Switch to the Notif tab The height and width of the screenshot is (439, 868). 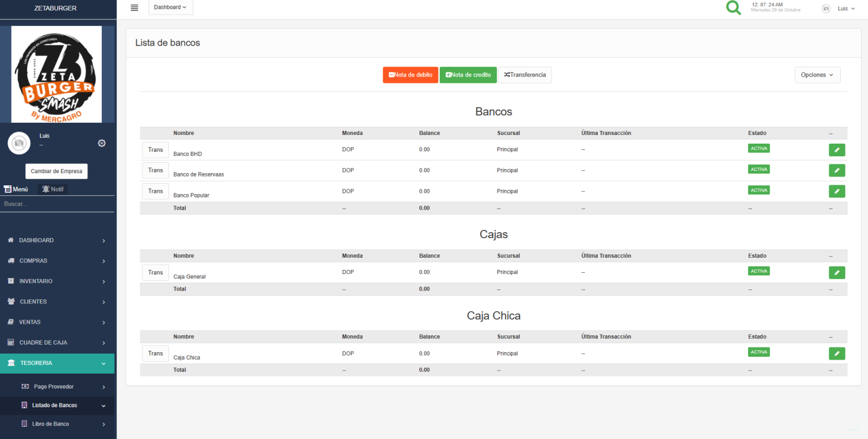click(x=53, y=189)
